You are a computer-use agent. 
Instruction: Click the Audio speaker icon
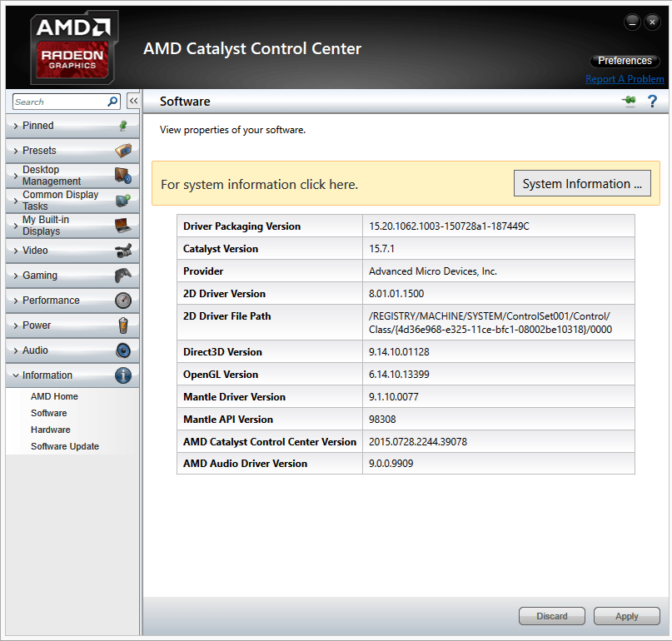point(123,350)
